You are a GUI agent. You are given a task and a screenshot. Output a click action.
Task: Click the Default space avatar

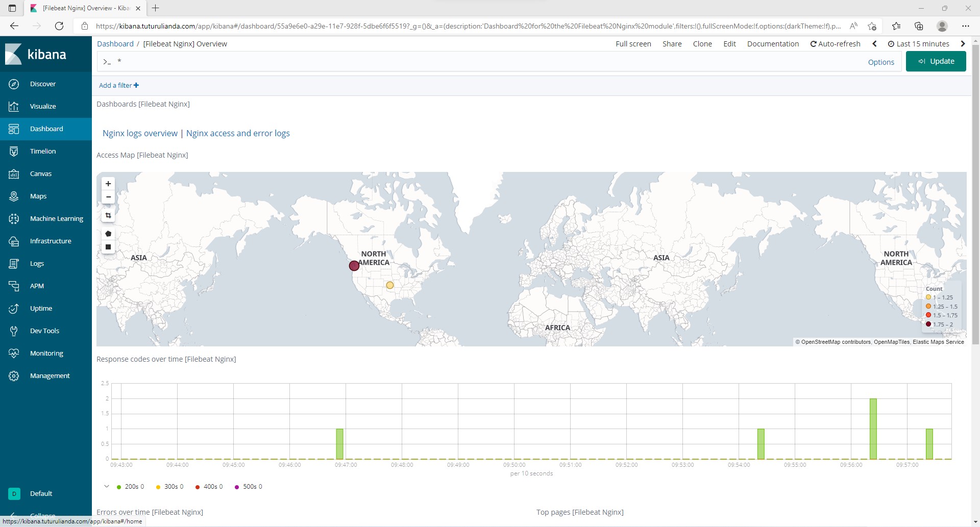click(x=14, y=494)
